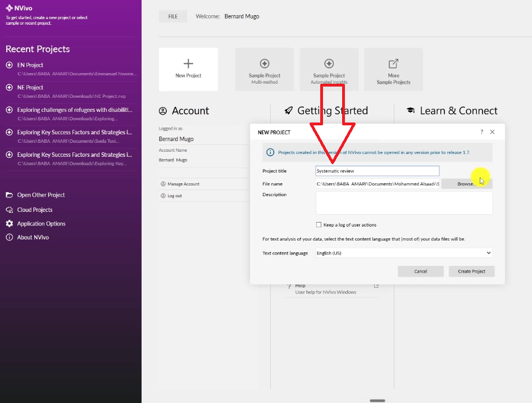Open About NVivo
The image size is (532, 403).
[33, 237]
